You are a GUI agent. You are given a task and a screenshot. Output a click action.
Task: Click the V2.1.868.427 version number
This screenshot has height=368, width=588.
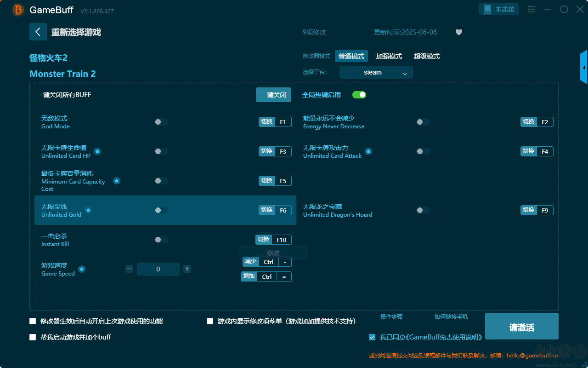coord(97,11)
